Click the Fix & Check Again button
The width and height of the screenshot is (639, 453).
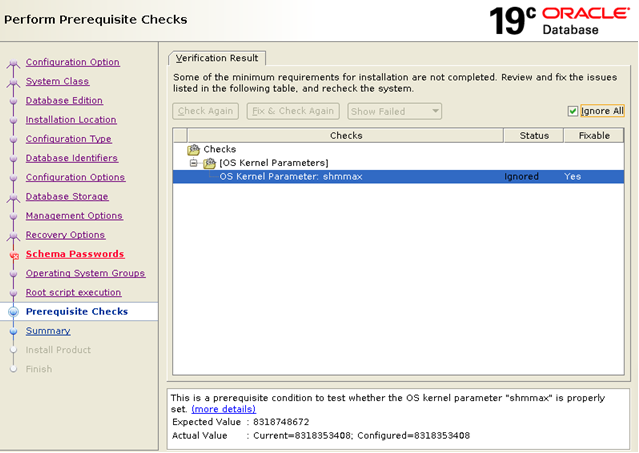(293, 111)
